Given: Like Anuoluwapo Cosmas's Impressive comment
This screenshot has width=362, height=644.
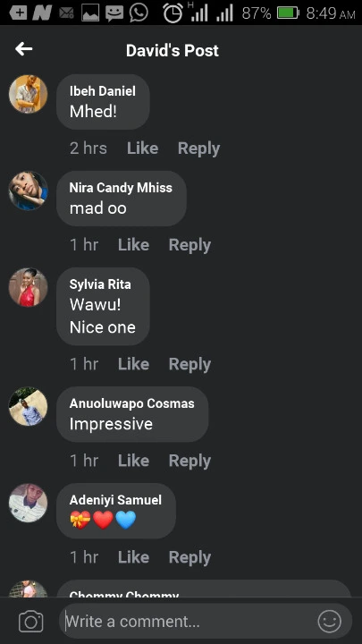Looking at the screenshot, I should (133, 461).
